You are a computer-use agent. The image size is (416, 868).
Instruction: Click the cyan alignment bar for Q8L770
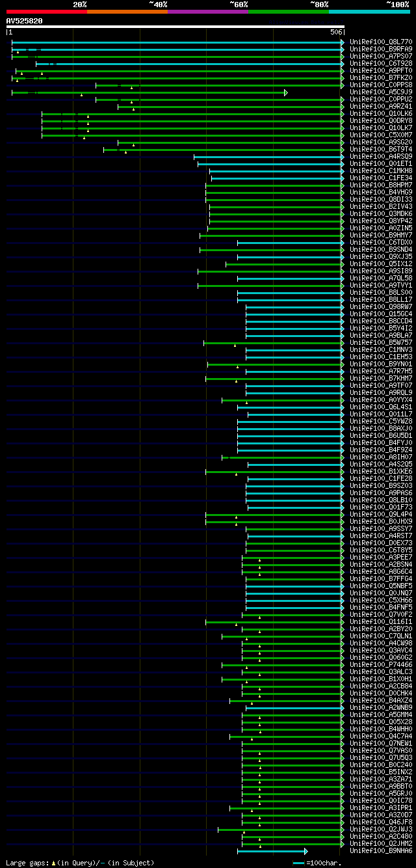(x=176, y=42)
